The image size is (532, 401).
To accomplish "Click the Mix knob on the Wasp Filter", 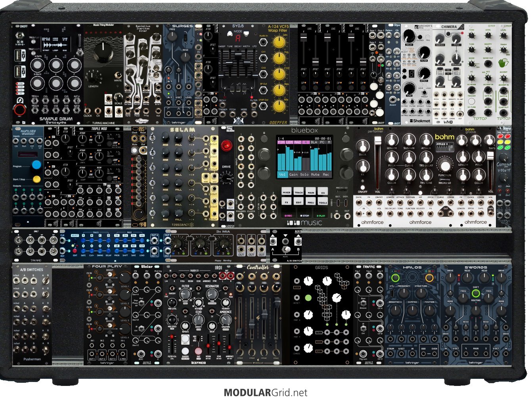I will (x=279, y=107).
